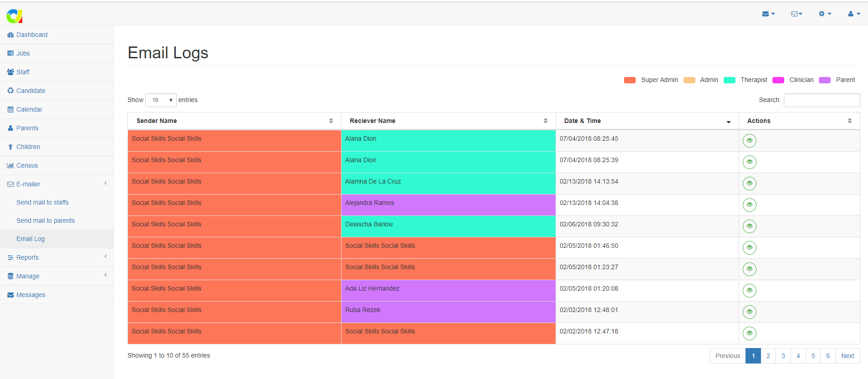Open the outlined envelope dropdown in header

tap(797, 14)
